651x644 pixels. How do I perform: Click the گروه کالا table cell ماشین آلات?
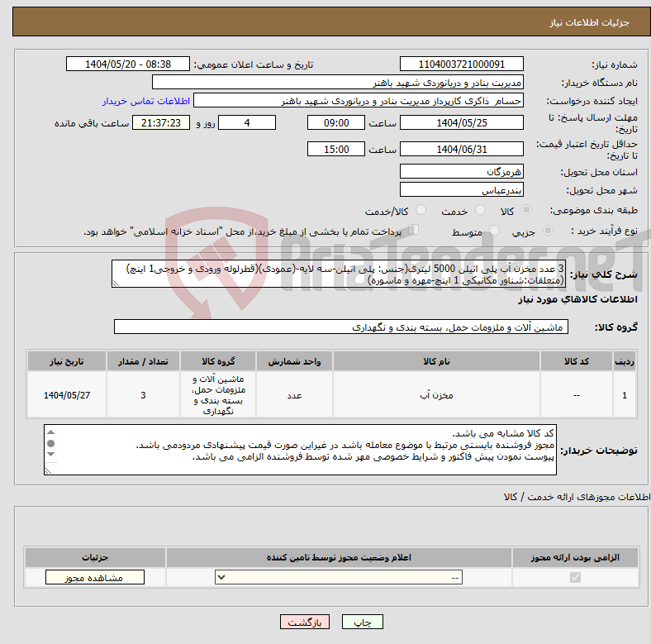[x=218, y=394]
